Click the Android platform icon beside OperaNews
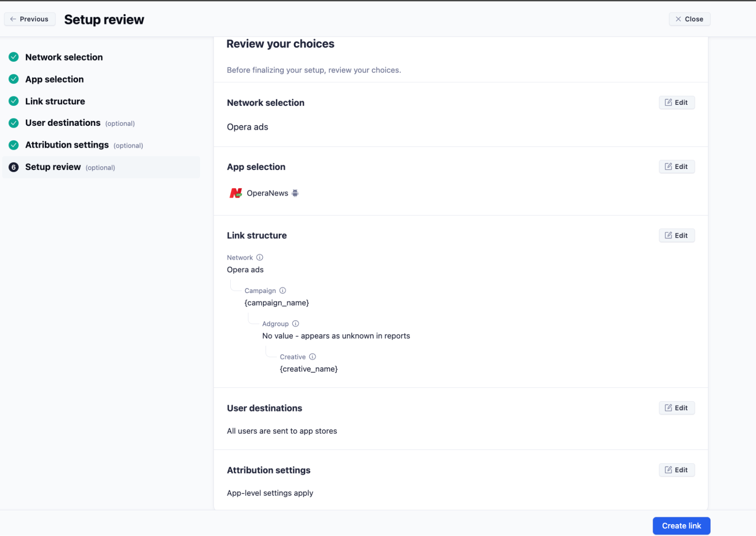Viewport: 756px width, 536px height. pos(295,193)
